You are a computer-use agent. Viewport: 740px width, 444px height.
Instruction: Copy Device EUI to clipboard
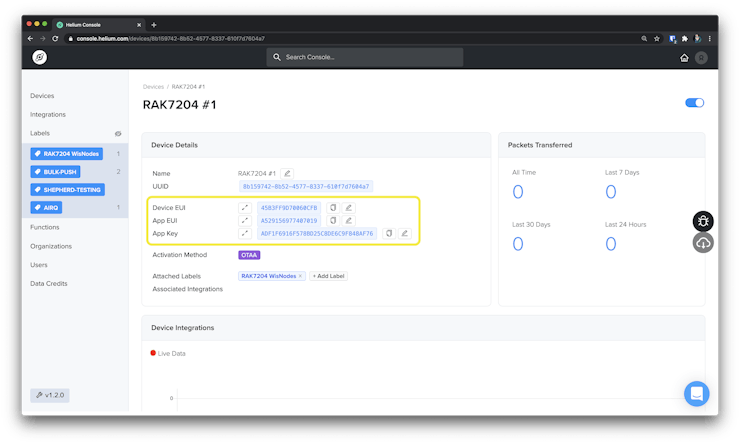tap(333, 208)
